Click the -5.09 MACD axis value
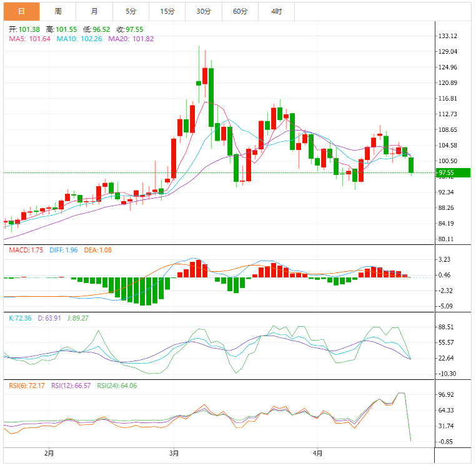 coord(445,306)
